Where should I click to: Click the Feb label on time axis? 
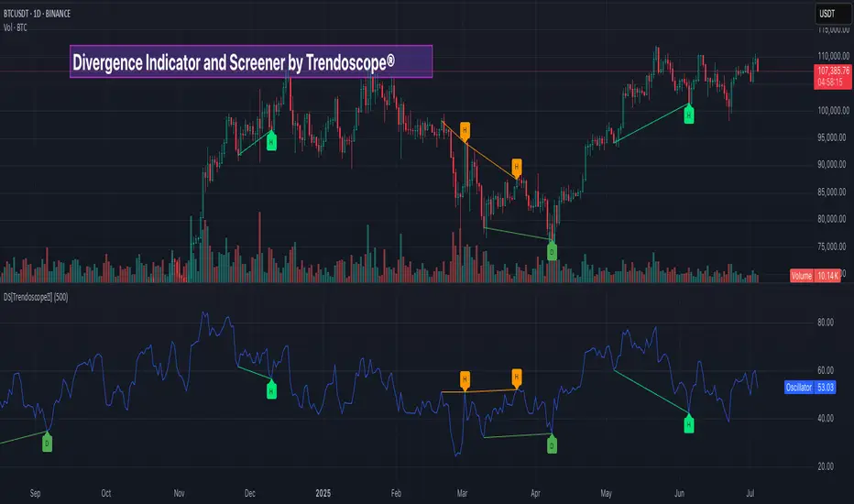(x=396, y=493)
